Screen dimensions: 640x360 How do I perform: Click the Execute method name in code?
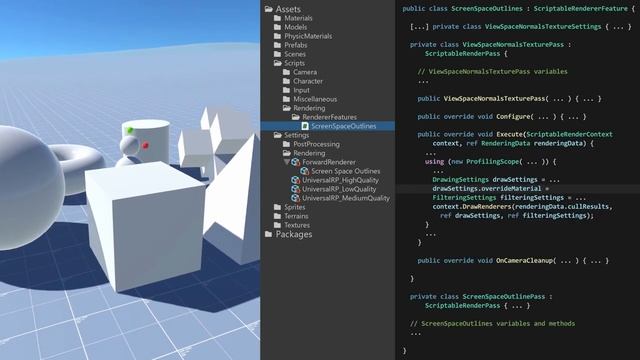509,134
